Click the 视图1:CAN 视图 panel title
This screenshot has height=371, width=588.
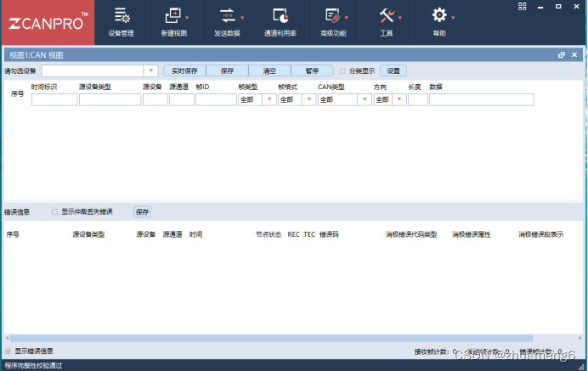36,55
